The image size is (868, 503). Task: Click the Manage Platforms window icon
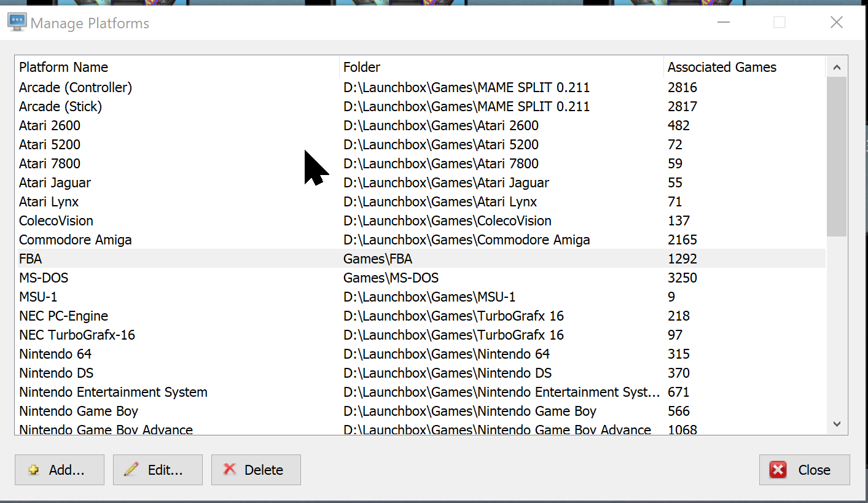click(x=17, y=23)
